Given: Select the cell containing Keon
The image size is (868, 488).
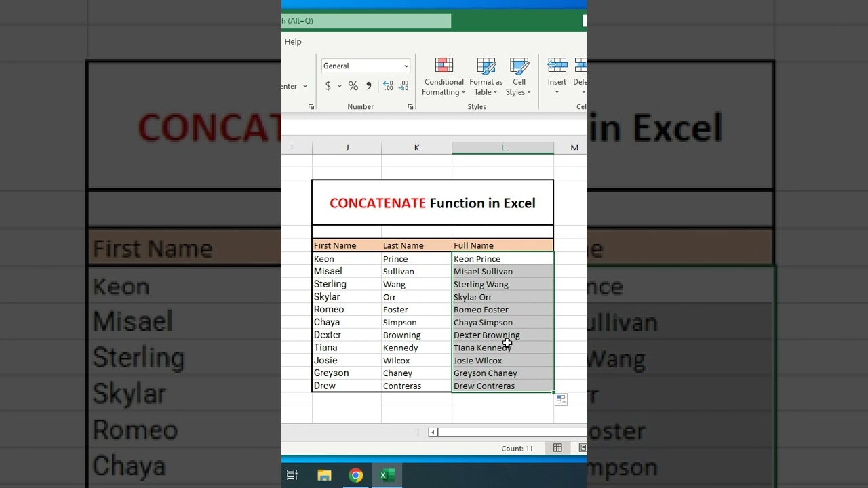Looking at the screenshot, I should (x=347, y=259).
